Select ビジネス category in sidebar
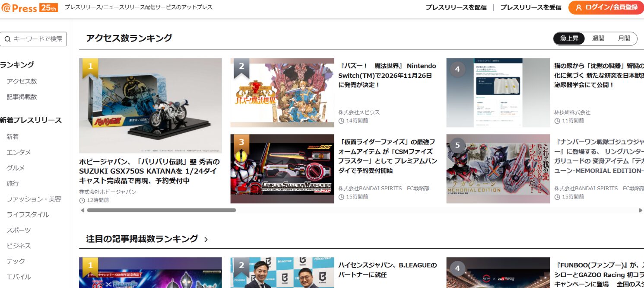 pyautogui.click(x=19, y=246)
